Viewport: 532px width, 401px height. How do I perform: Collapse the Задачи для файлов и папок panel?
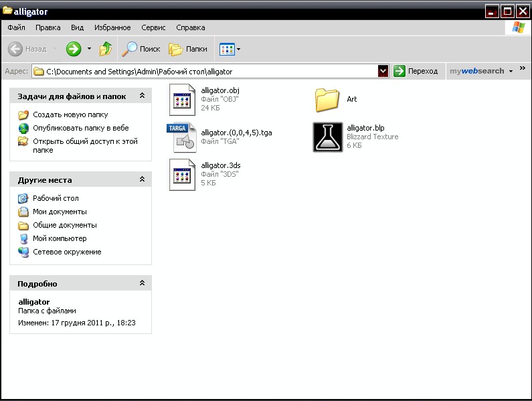(x=142, y=96)
